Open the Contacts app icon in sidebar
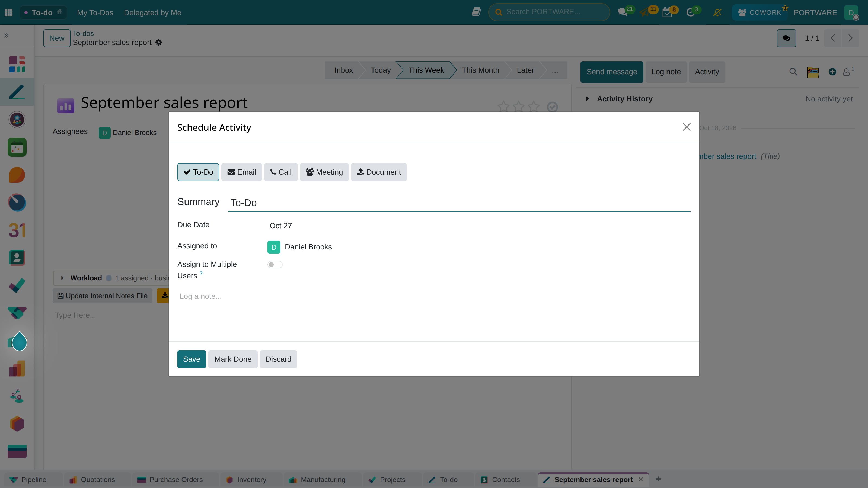This screenshot has width=868, height=488. pyautogui.click(x=17, y=258)
